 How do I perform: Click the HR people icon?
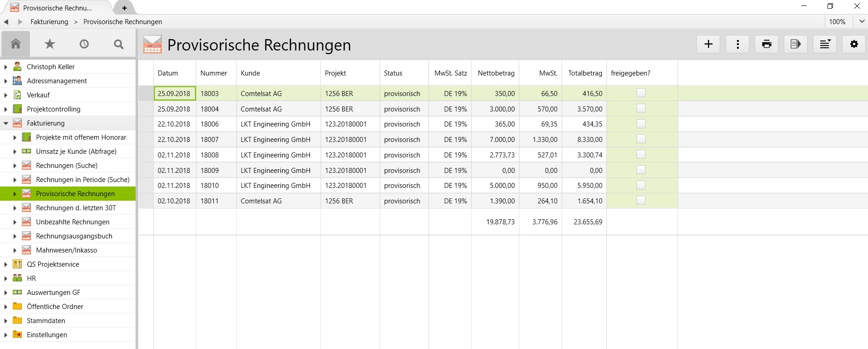click(17, 278)
